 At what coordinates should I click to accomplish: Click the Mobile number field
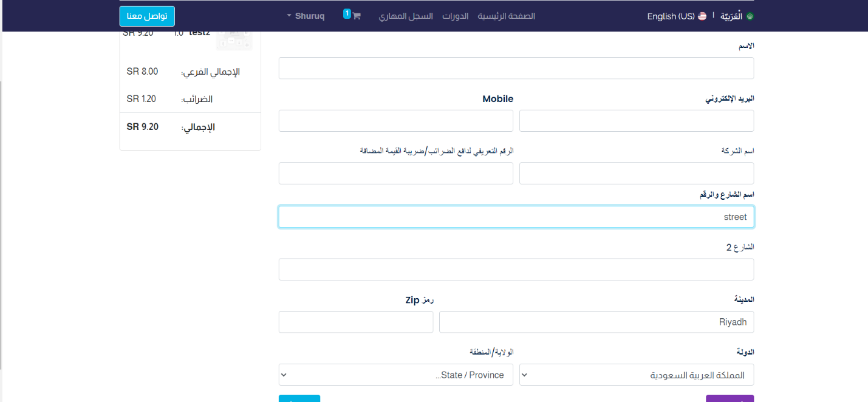(x=395, y=121)
